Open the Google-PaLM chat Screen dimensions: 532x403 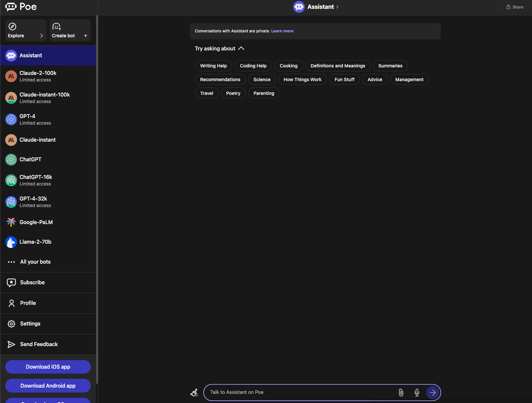tap(48, 222)
